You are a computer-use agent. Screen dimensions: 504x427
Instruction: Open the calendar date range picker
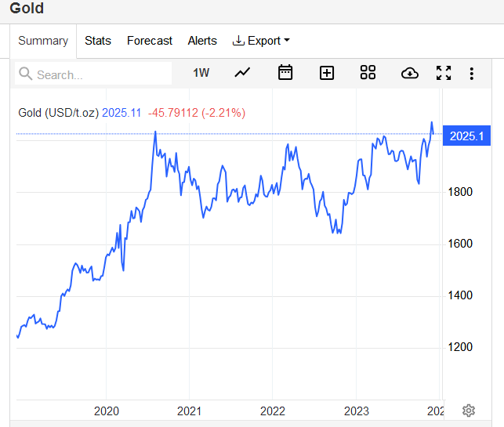click(285, 72)
